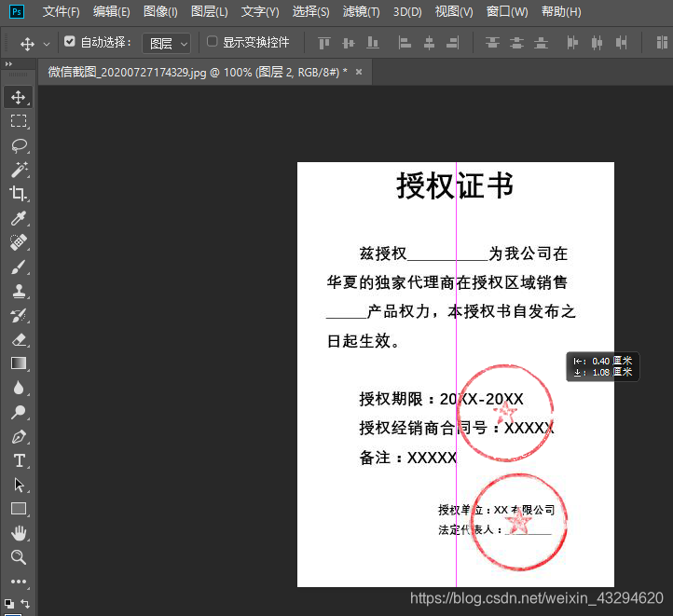The image size is (673, 616).
Task: Click the upper red seal stamp on canvas
Action: click(x=505, y=413)
